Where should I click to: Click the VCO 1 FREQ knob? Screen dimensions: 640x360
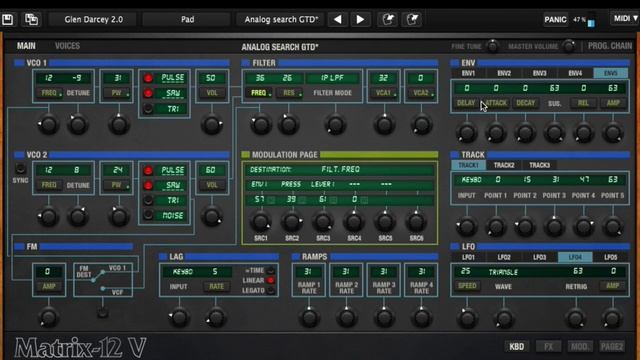click(x=48, y=124)
